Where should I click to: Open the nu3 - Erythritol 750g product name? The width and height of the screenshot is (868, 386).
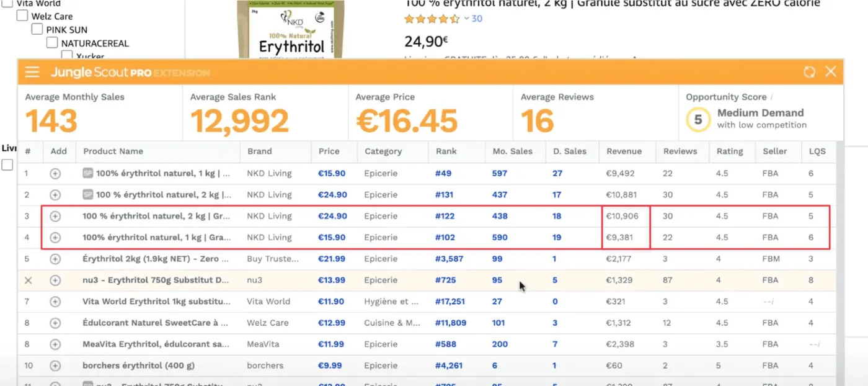(x=156, y=281)
